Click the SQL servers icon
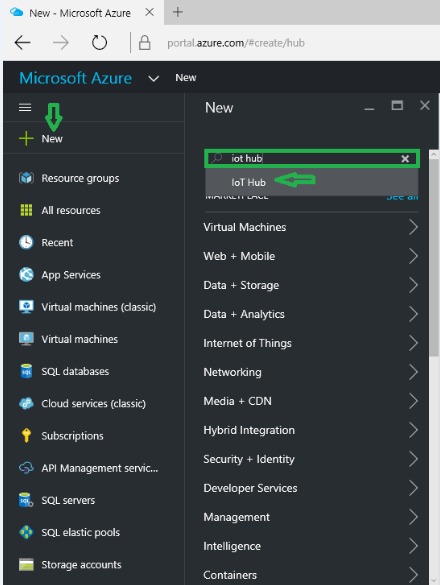Viewport: 440px width, 585px height. 26,500
